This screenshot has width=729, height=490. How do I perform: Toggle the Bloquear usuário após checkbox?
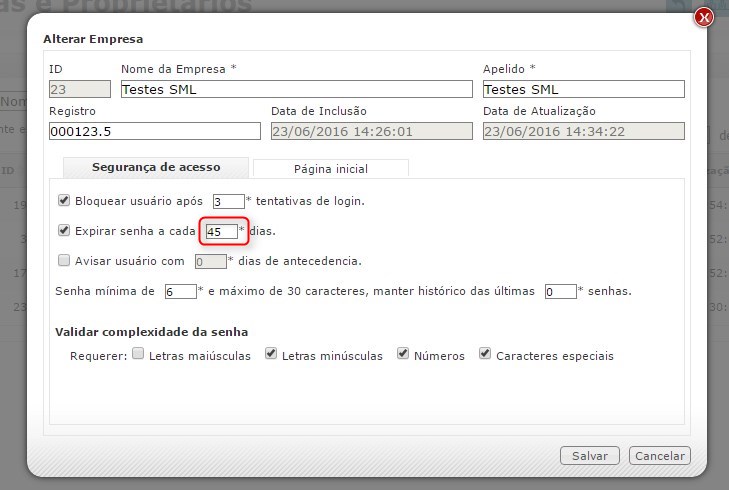[x=65, y=200]
